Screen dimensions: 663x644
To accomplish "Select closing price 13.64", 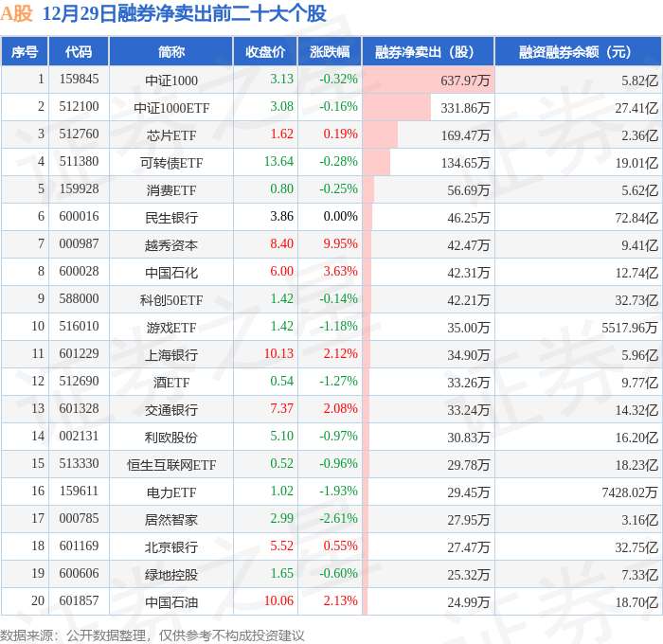I will [278, 161].
